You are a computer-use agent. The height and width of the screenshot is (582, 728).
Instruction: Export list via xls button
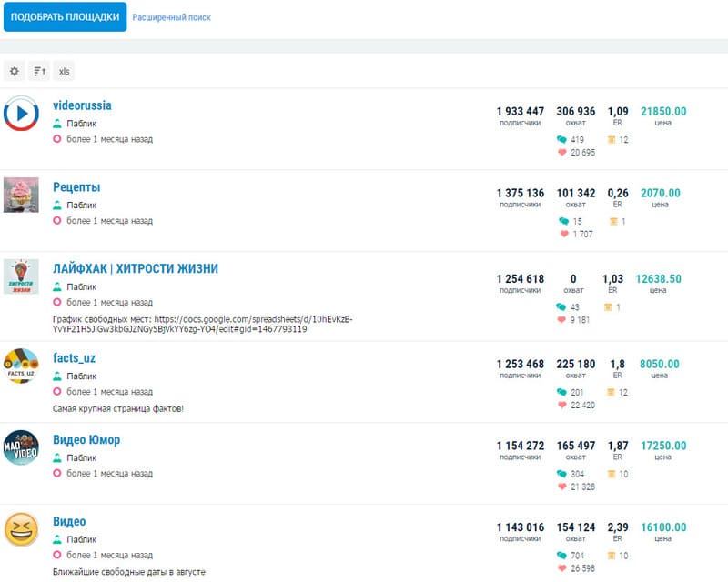pos(64,71)
